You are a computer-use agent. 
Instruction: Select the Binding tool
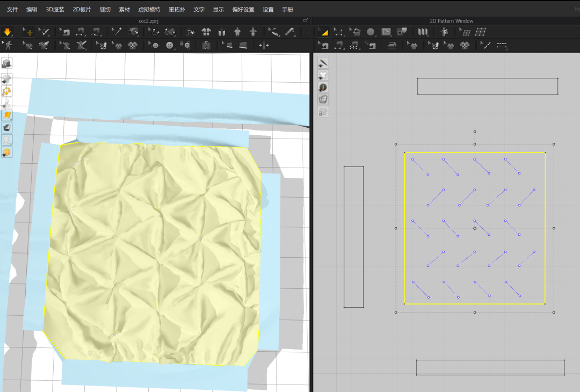pyautogui.click(x=243, y=46)
